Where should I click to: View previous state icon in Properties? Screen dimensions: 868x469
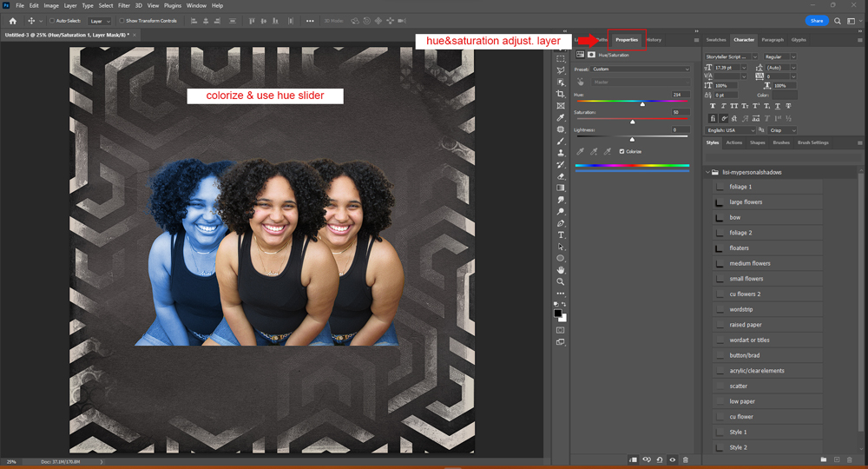(x=647, y=459)
